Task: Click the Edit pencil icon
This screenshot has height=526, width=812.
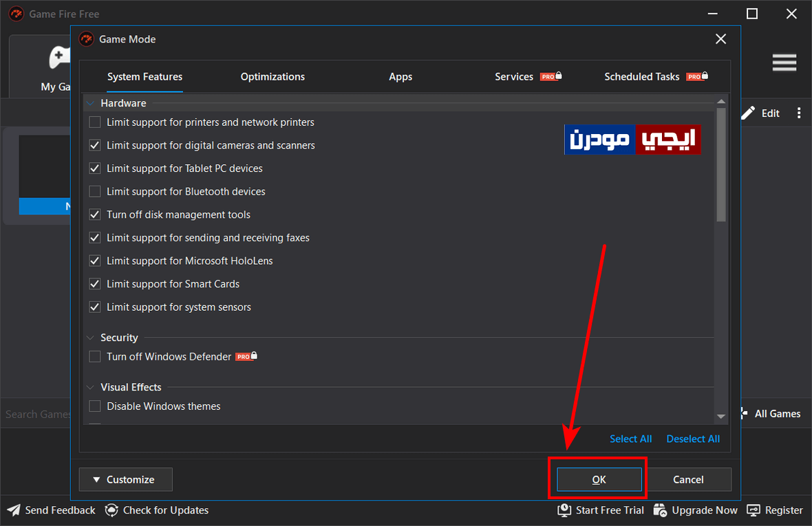Action: pos(748,113)
